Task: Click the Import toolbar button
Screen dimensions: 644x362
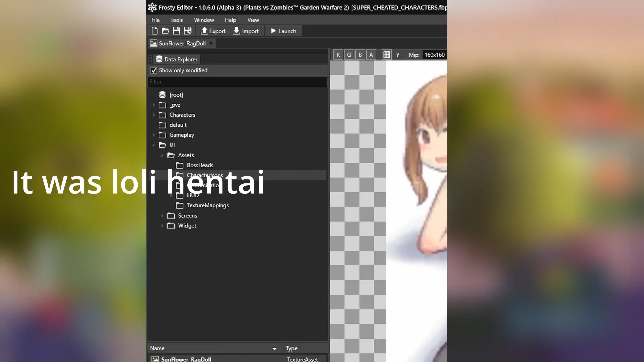Action: point(246,31)
